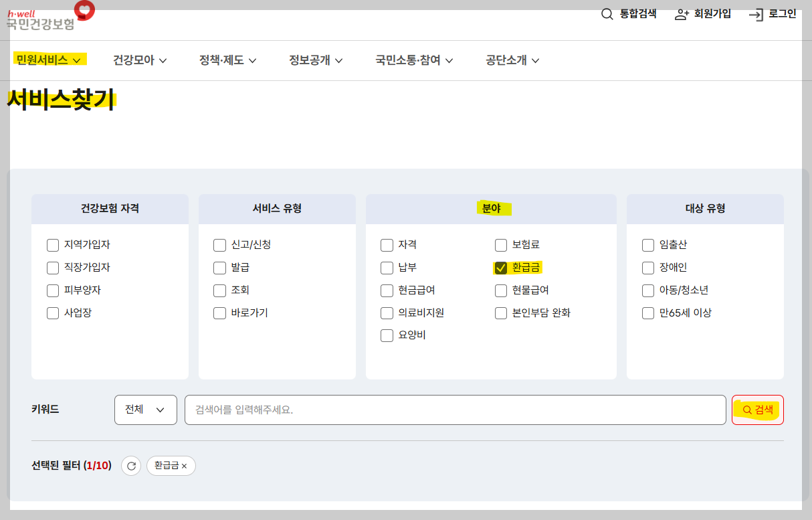Check the 요양비 checkbox
The image size is (812, 520).
click(387, 335)
